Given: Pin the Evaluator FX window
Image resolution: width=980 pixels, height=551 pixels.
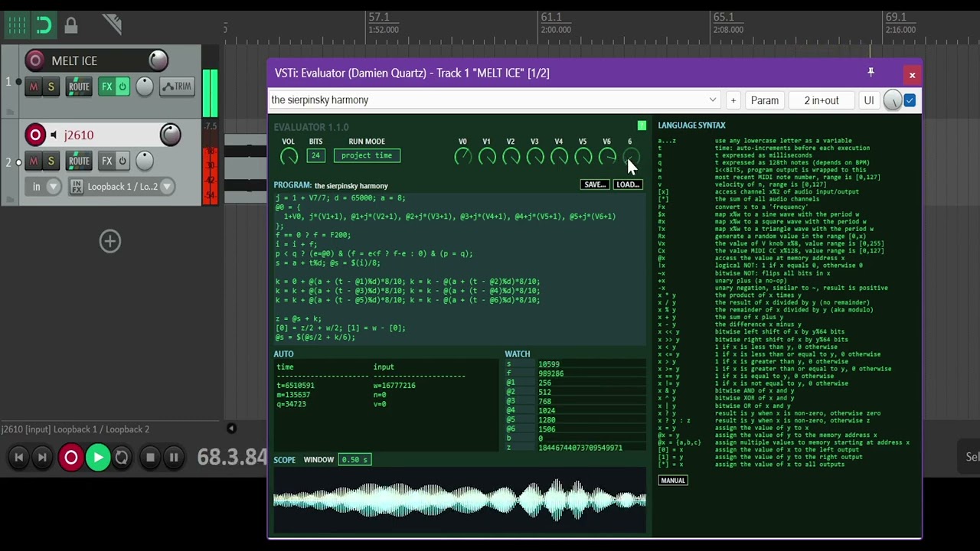Looking at the screenshot, I should pyautogui.click(x=871, y=72).
